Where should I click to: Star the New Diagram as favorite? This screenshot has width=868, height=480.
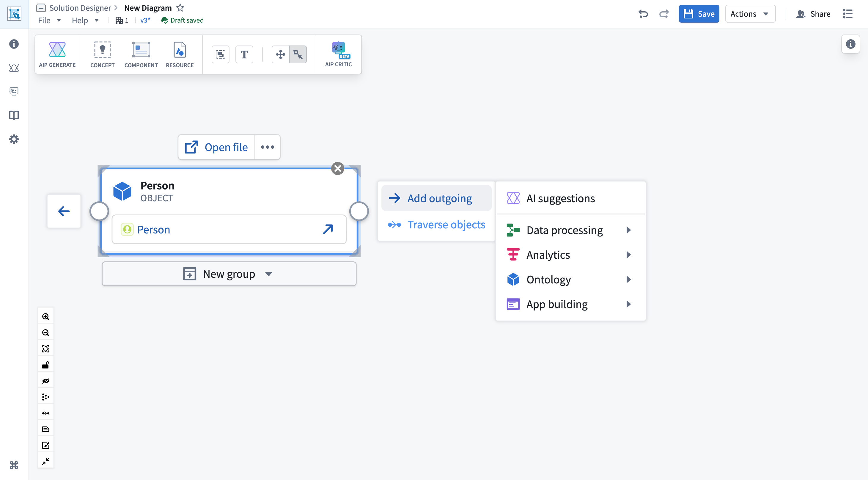[180, 7]
